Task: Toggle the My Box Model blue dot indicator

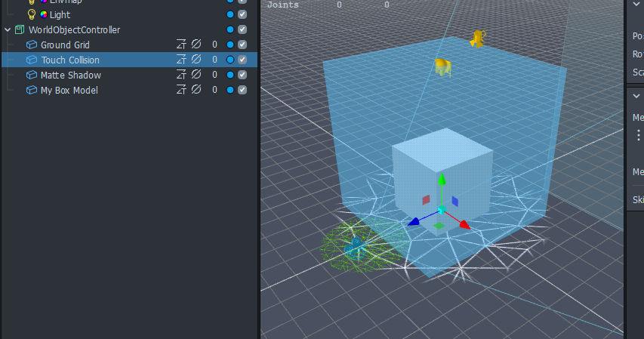Action: (230, 90)
